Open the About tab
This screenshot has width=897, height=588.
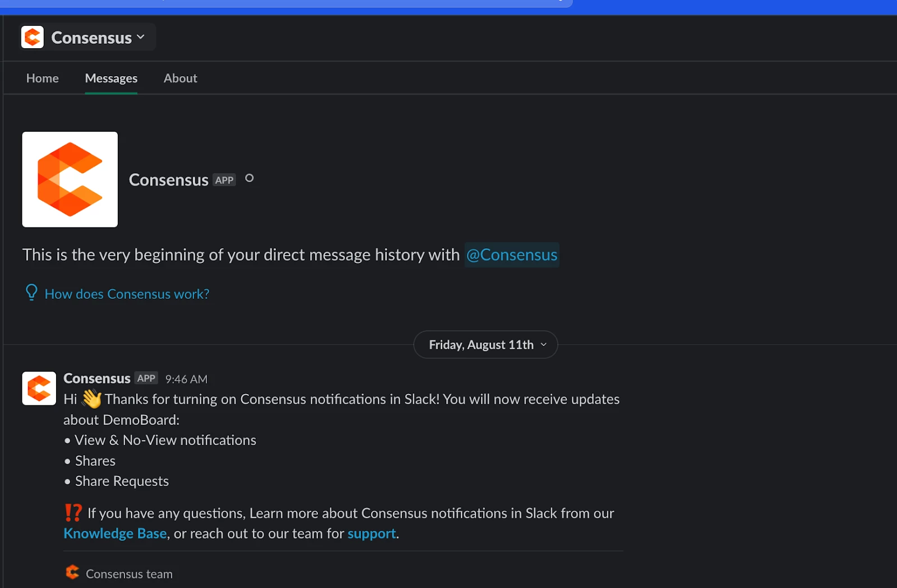point(181,78)
